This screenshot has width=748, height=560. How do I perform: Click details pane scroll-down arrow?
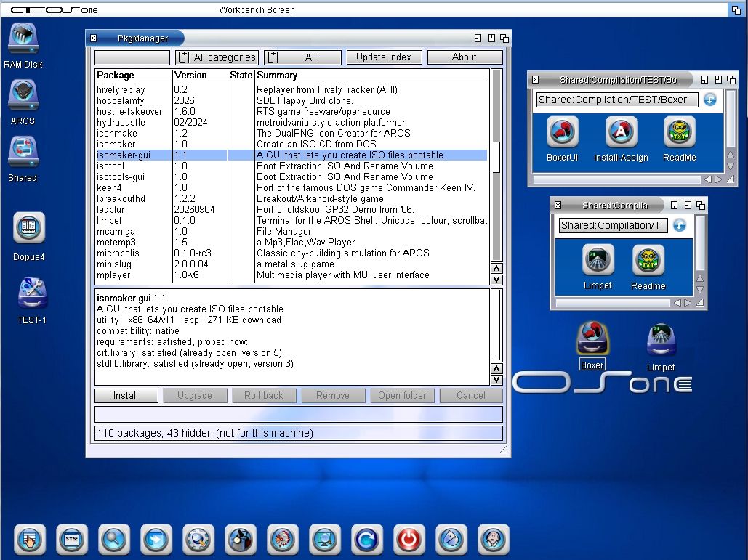point(496,380)
